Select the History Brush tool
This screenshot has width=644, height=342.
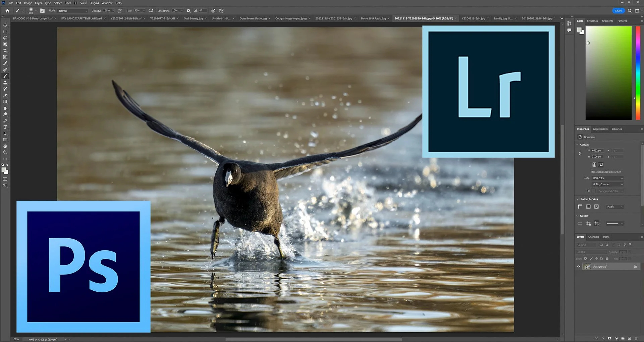click(x=5, y=89)
